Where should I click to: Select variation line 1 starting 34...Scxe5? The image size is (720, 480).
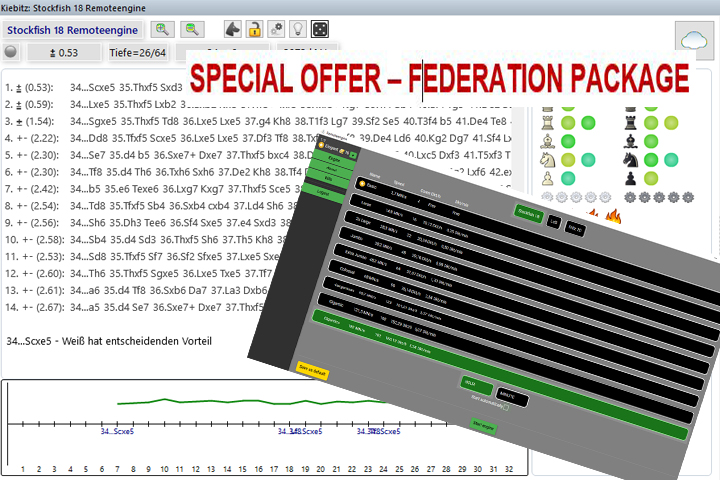90,87
